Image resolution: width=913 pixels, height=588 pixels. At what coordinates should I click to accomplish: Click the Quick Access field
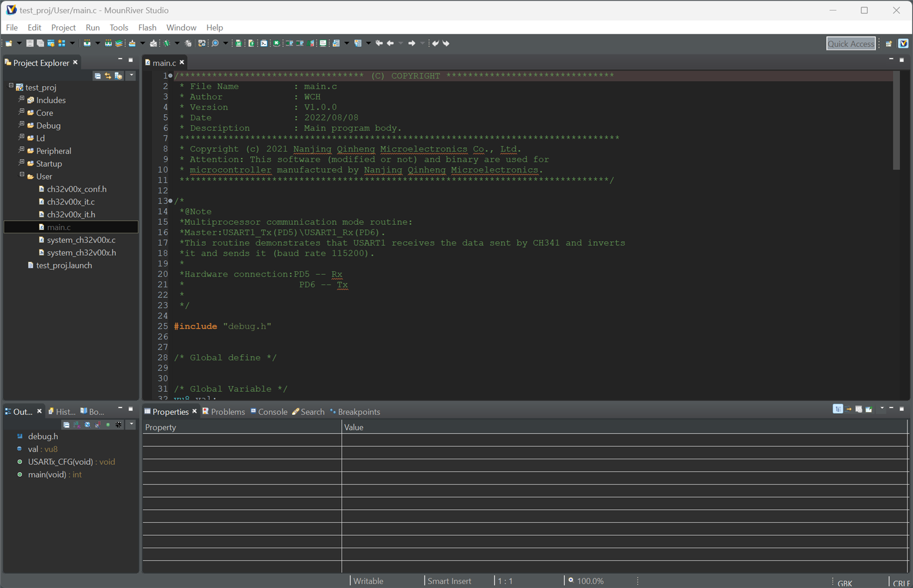(851, 44)
